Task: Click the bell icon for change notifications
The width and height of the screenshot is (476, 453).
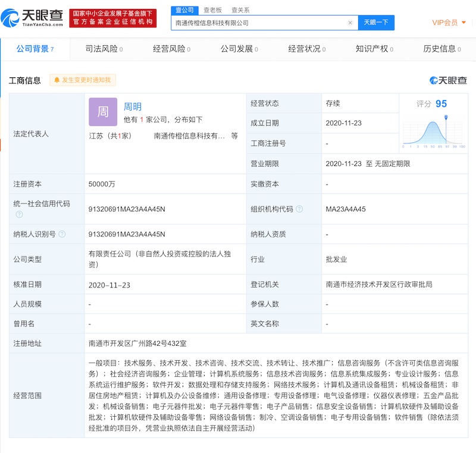Action: (x=58, y=80)
